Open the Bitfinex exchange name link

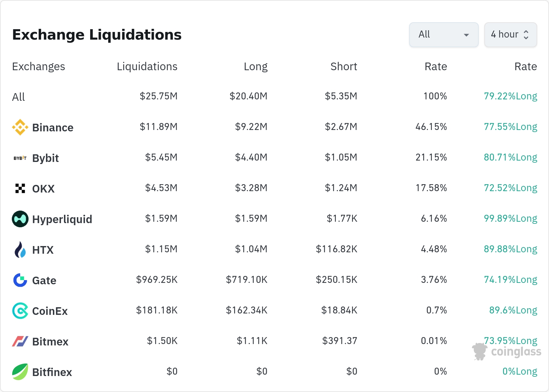[x=52, y=372]
